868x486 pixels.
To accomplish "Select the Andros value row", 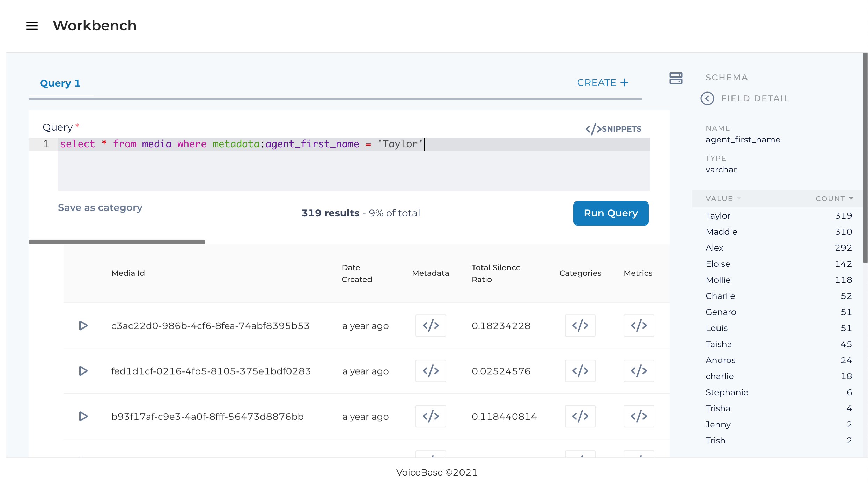I will click(x=779, y=360).
